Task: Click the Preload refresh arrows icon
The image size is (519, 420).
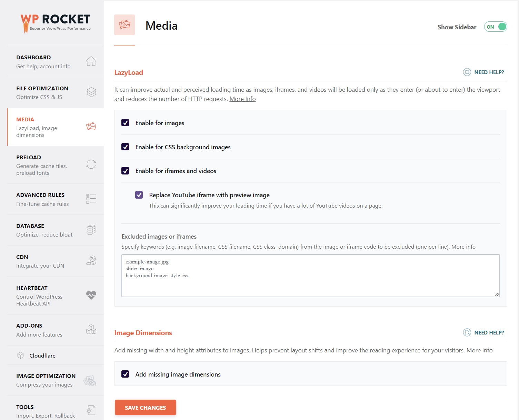Action: point(91,164)
